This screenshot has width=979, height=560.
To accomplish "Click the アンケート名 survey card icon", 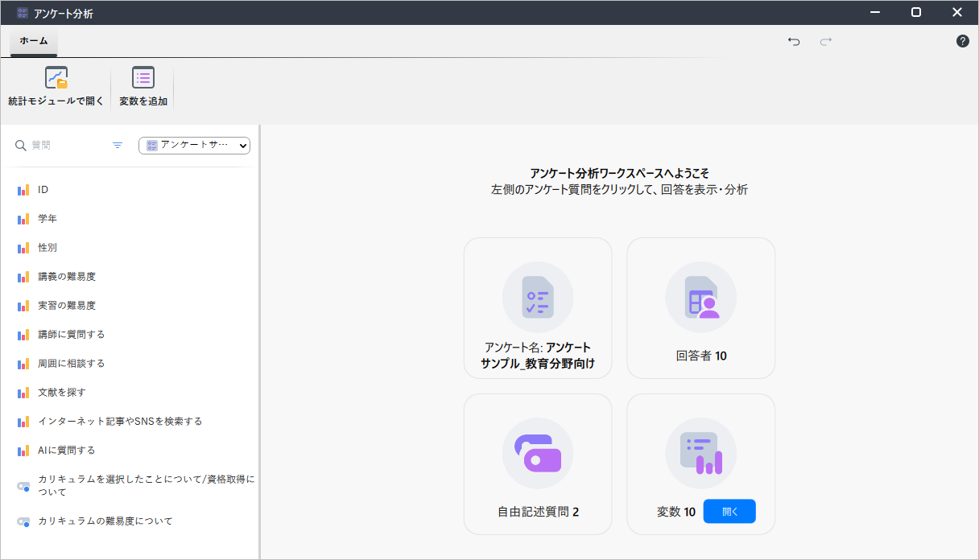I will click(x=537, y=297).
